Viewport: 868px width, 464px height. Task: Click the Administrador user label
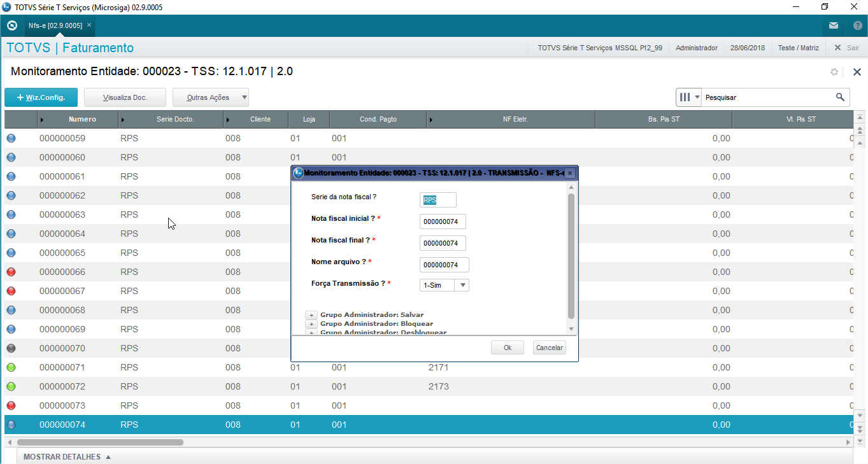tap(697, 48)
